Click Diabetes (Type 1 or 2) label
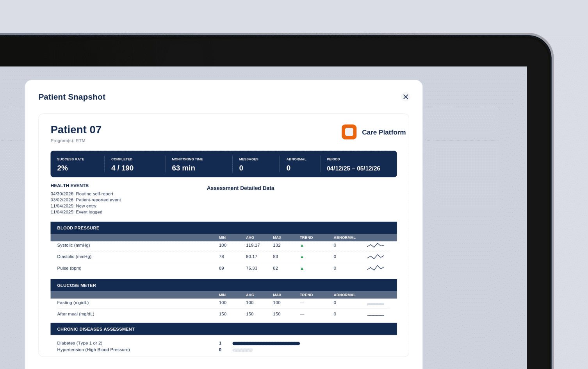The width and height of the screenshot is (588, 369). [80, 343]
